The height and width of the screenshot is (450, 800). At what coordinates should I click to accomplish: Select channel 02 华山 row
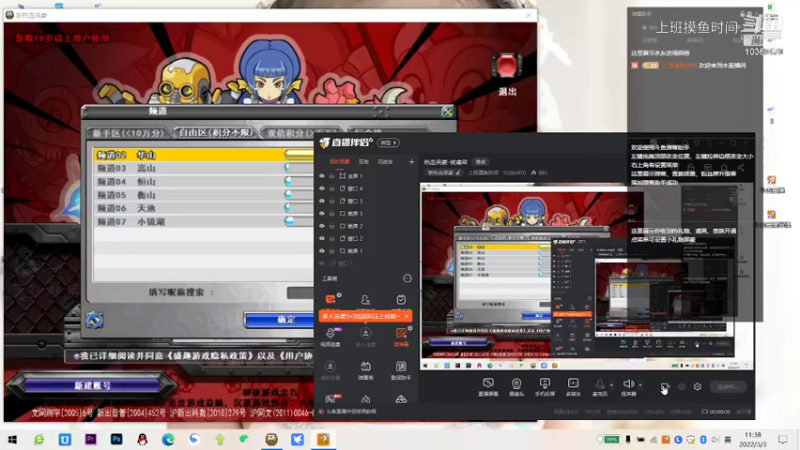pos(204,155)
